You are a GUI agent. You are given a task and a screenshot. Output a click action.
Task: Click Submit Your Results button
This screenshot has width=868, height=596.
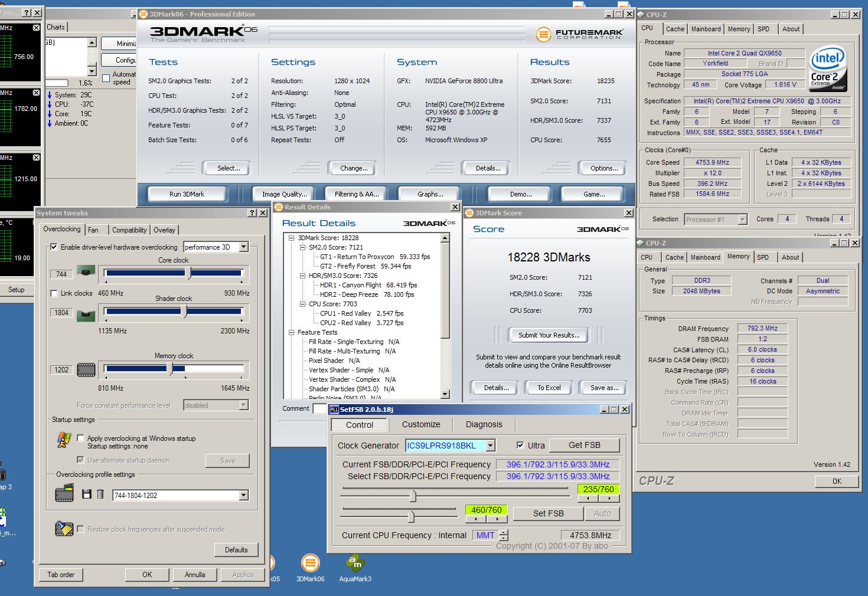549,335
